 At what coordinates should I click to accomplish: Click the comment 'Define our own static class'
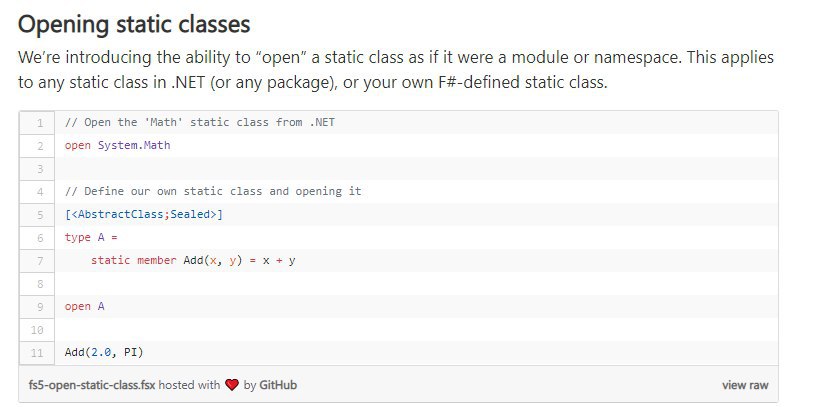213,191
